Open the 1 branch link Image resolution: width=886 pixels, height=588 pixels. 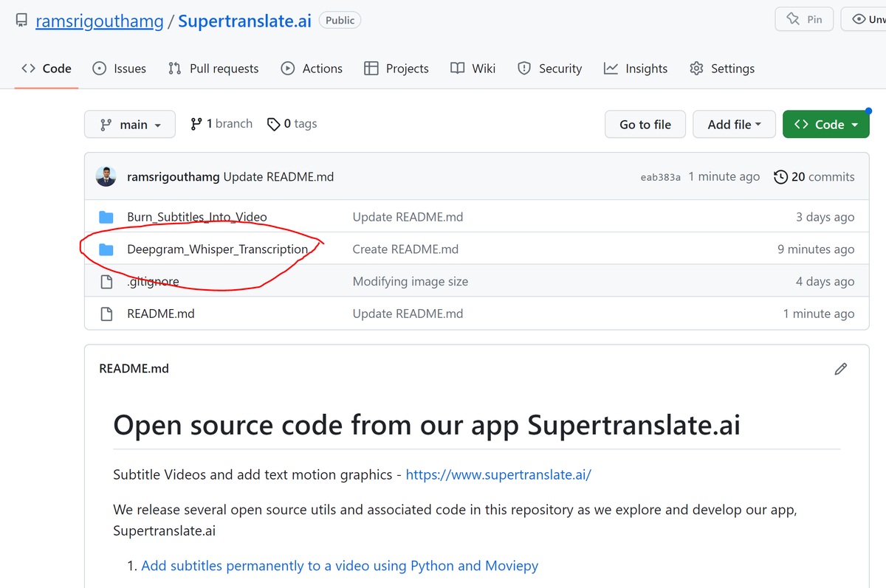pos(221,124)
